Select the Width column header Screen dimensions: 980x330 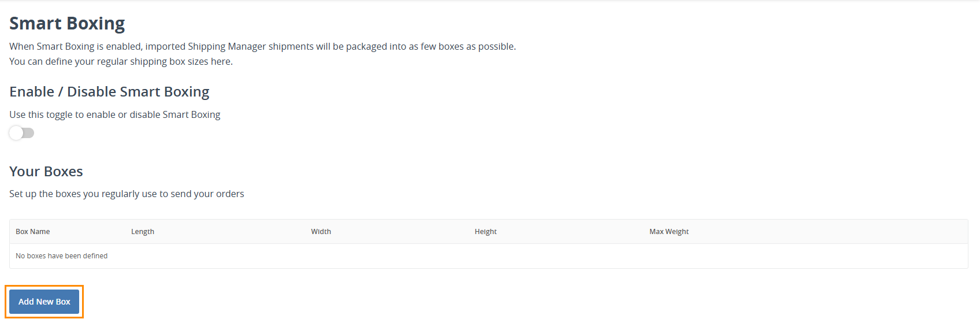[x=321, y=232]
